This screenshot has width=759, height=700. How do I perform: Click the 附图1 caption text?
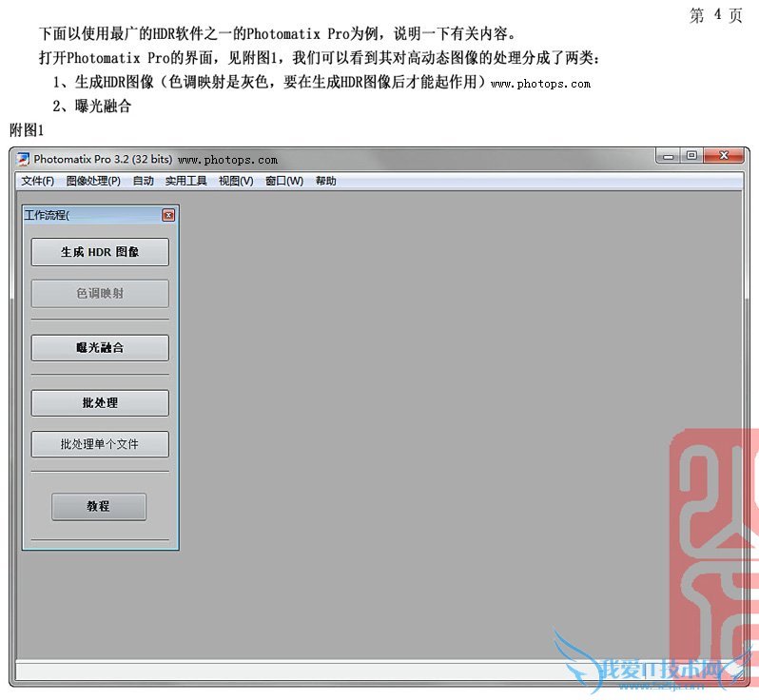pos(27,129)
